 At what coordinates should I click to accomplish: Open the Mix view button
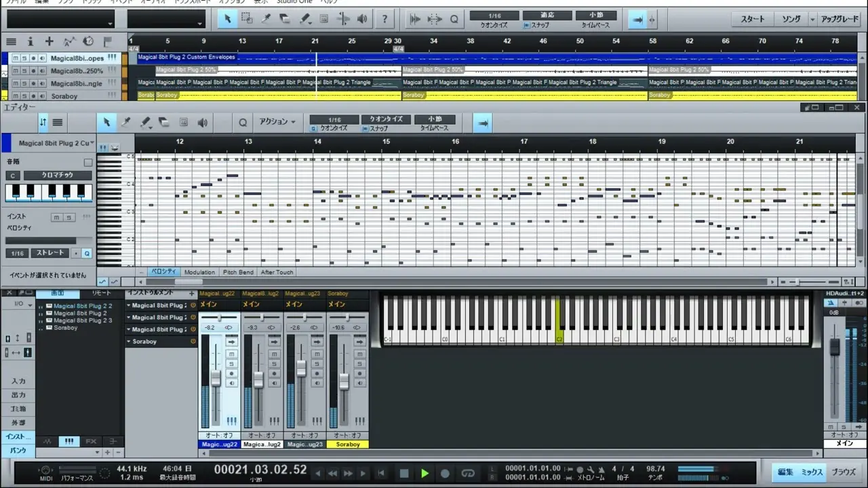(812, 472)
